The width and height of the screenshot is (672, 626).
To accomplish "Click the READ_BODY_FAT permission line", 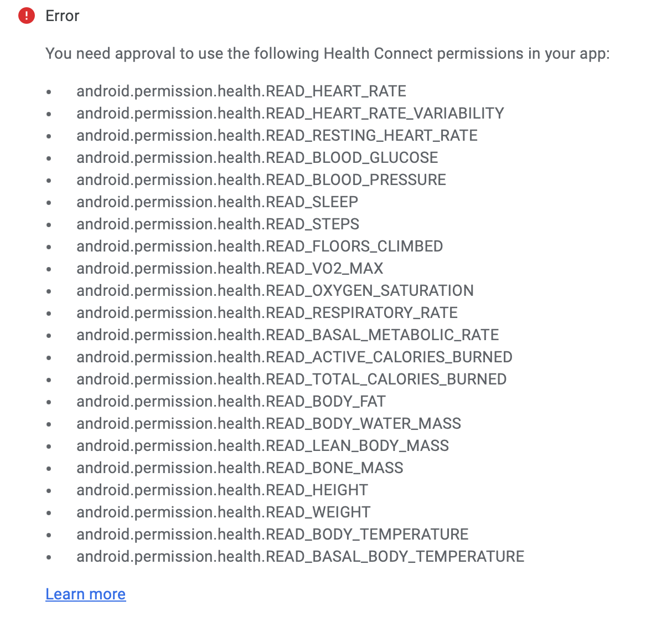I will 231,401.
